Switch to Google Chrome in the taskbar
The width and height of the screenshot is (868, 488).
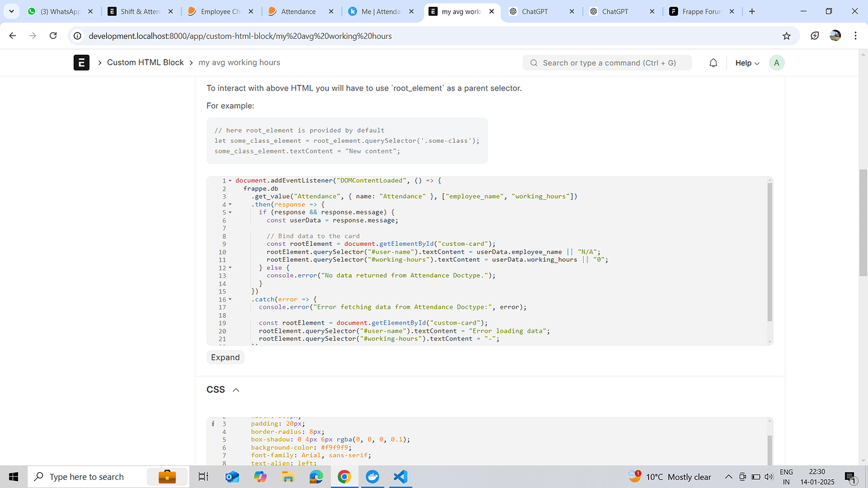(x=344, y=477)
